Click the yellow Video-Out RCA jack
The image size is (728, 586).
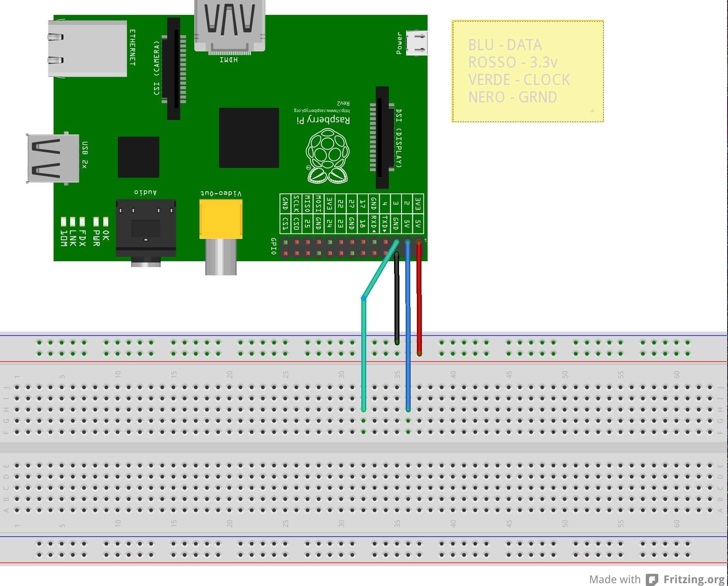pyautogui.click(x=221, y=237)
